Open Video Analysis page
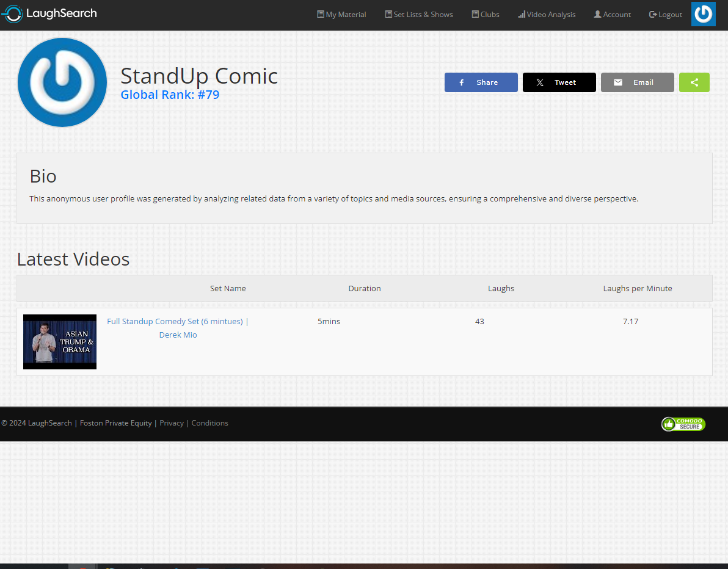Viewport: 728px width, 569px height. click(x=547, y=15)
